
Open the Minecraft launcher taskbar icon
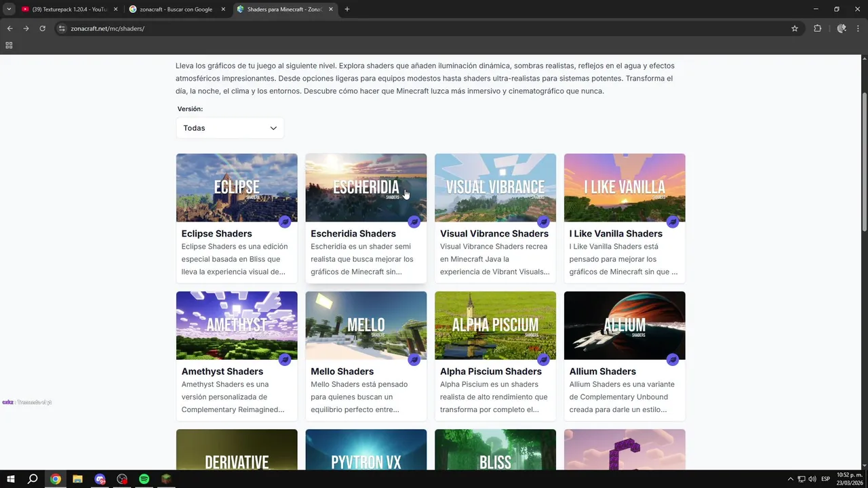[166, 479]
